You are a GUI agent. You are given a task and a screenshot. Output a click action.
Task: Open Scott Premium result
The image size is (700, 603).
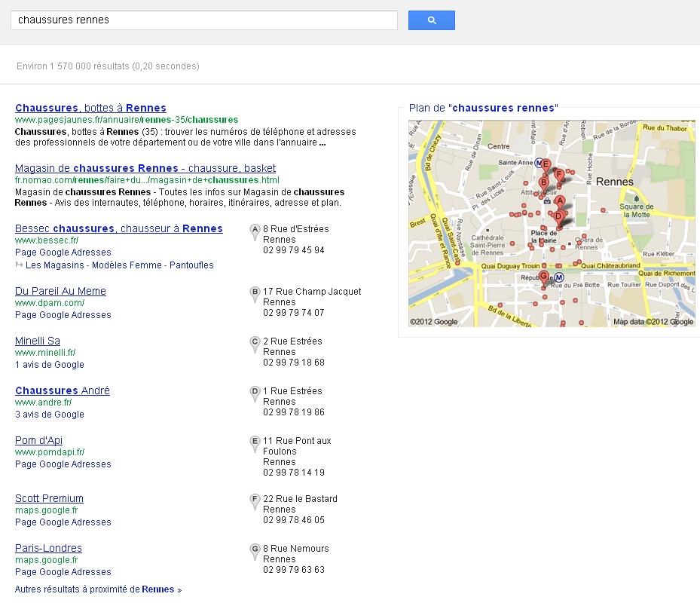point(49,498)
